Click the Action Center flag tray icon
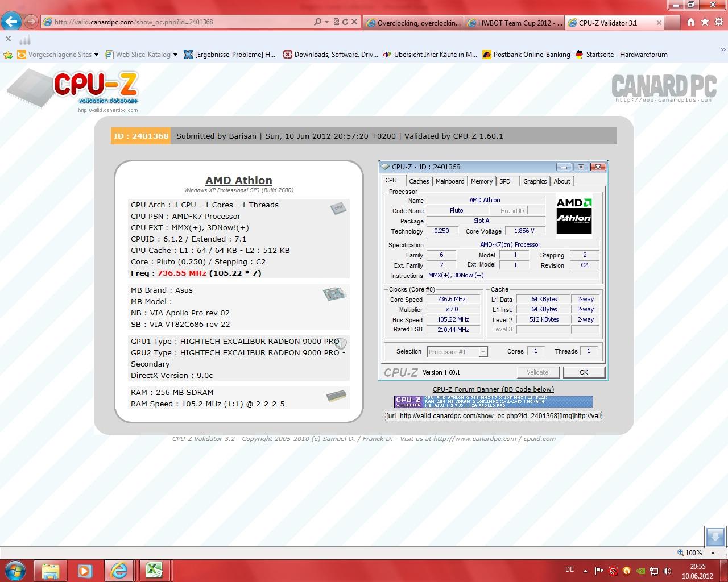Screen dimensions: 728x582 point(599,571)
